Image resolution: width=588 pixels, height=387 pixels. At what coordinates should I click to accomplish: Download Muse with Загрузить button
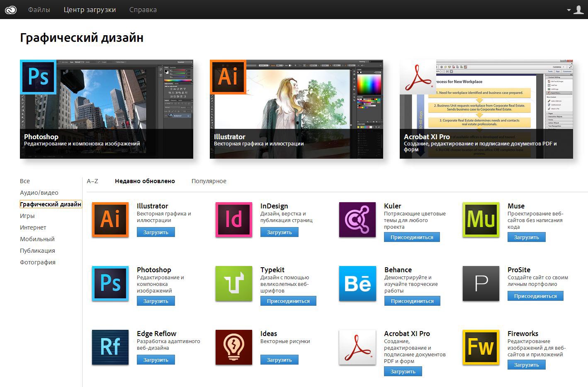coord(527,237)
